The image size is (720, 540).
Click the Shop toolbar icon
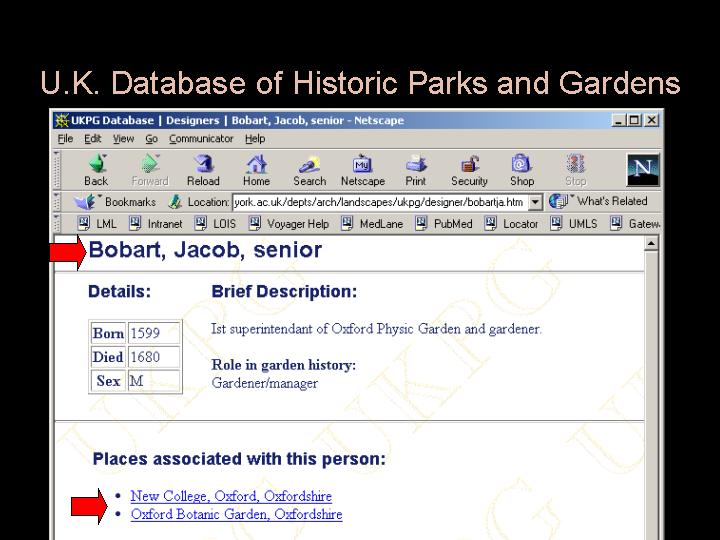[521, 169]
